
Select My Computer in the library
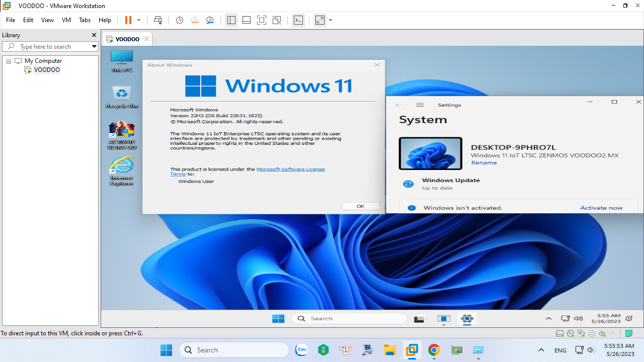[x=43, y=61]
